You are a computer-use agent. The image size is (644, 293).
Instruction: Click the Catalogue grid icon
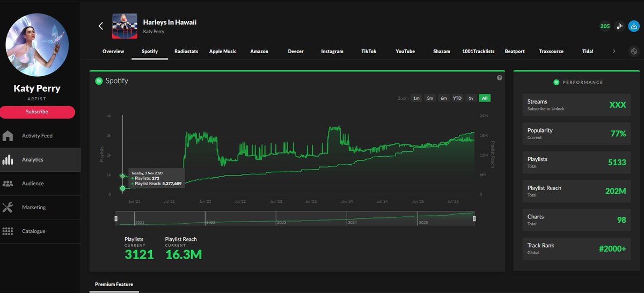point(8,231)
